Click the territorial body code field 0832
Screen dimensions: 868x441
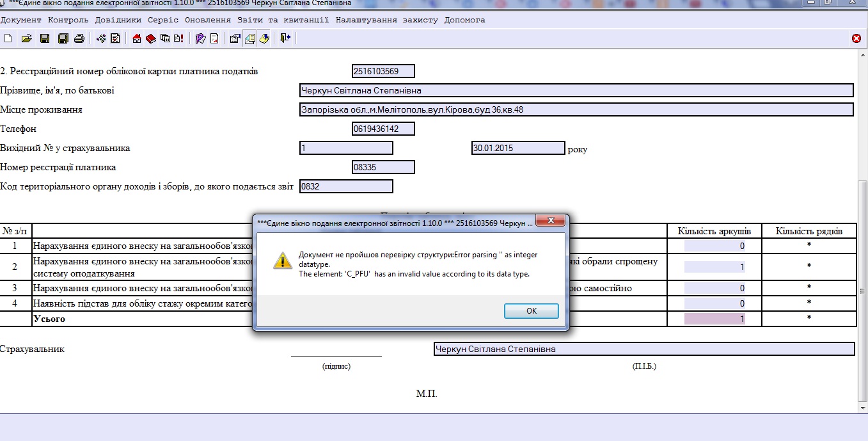pyautogui.click(x=346, y=186)
